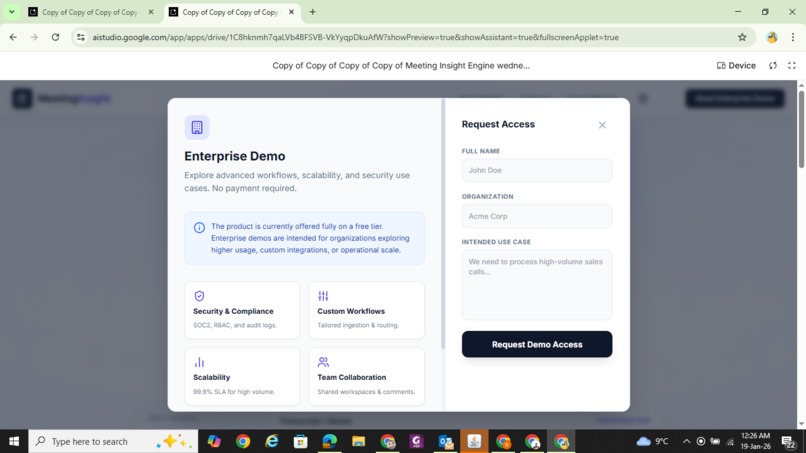Click the Scalability bar chart icon
806x453 pixels.
[199, 362]
